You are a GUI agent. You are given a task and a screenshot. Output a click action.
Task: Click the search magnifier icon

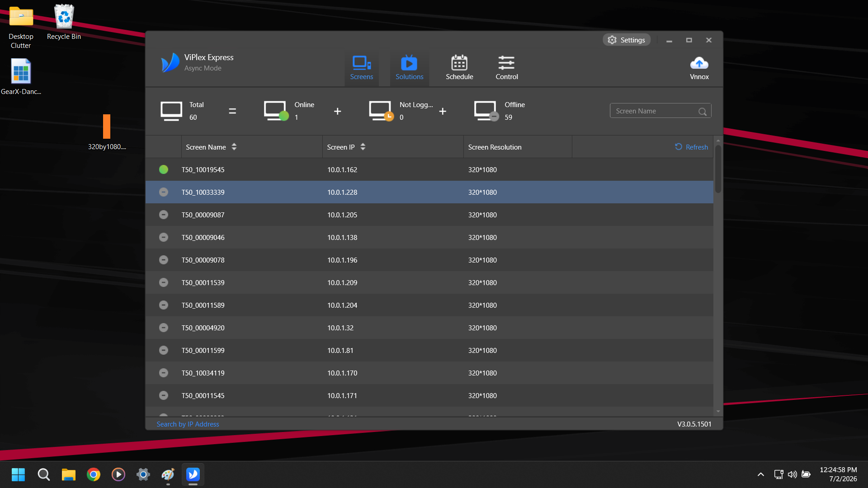703,112
